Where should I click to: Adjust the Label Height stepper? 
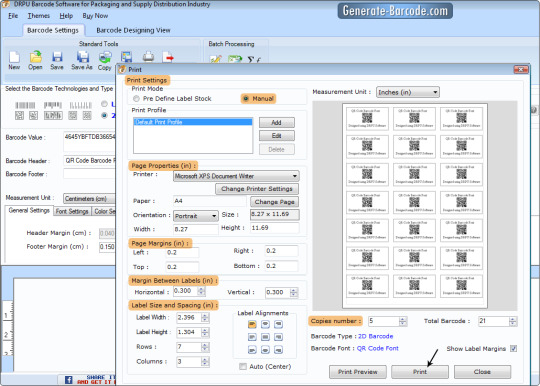click(205, 332)
